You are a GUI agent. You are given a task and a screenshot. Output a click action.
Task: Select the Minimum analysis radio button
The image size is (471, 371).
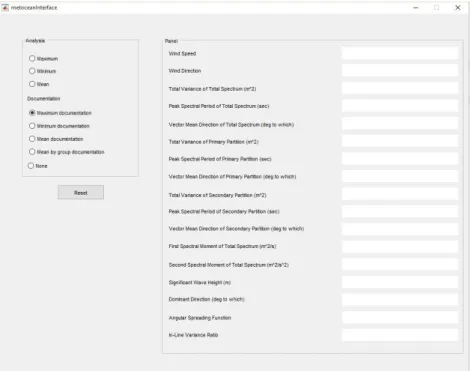pyautogui.click(x=32, y=71)
